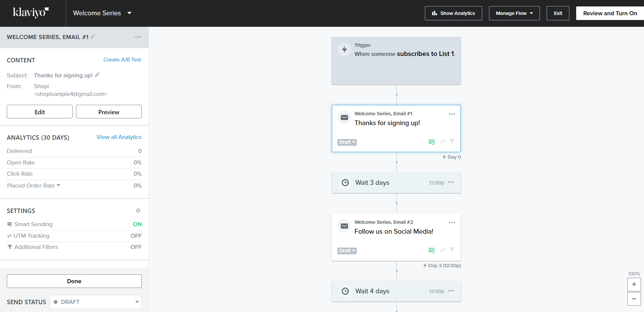This screenshot has width=644, height=312.
Task: Click Review and Turn On
Action: point(610,13)
